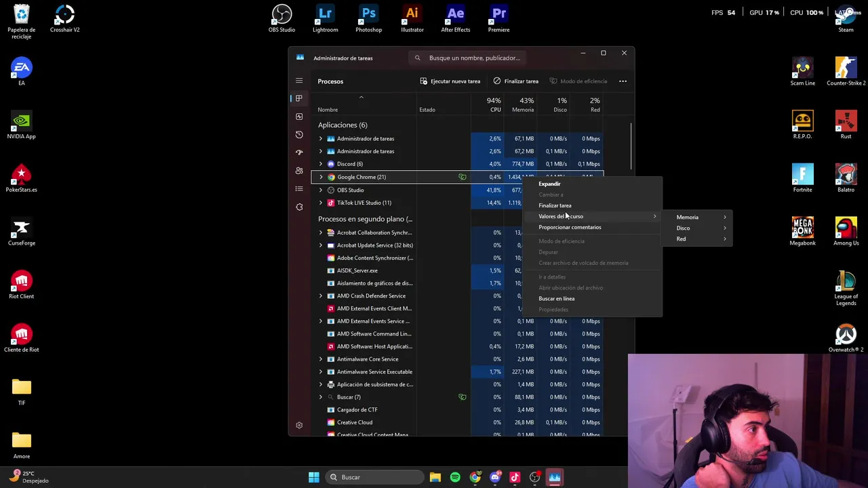Image resolution: width=868 pixels, height=488 pixels.
Task: Click the process list vertical scrollbar
Action: [x=631, y=146]
